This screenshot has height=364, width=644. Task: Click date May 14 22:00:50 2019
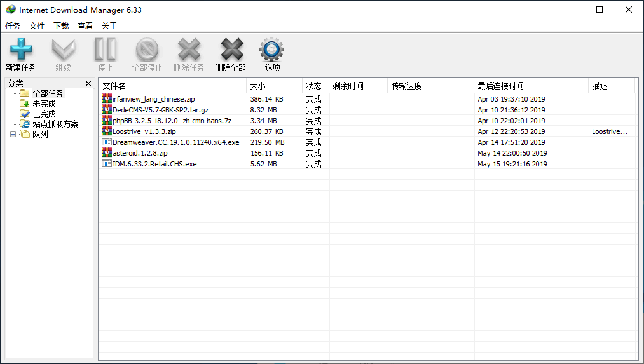pyautogui.click(x=512, y=153)
